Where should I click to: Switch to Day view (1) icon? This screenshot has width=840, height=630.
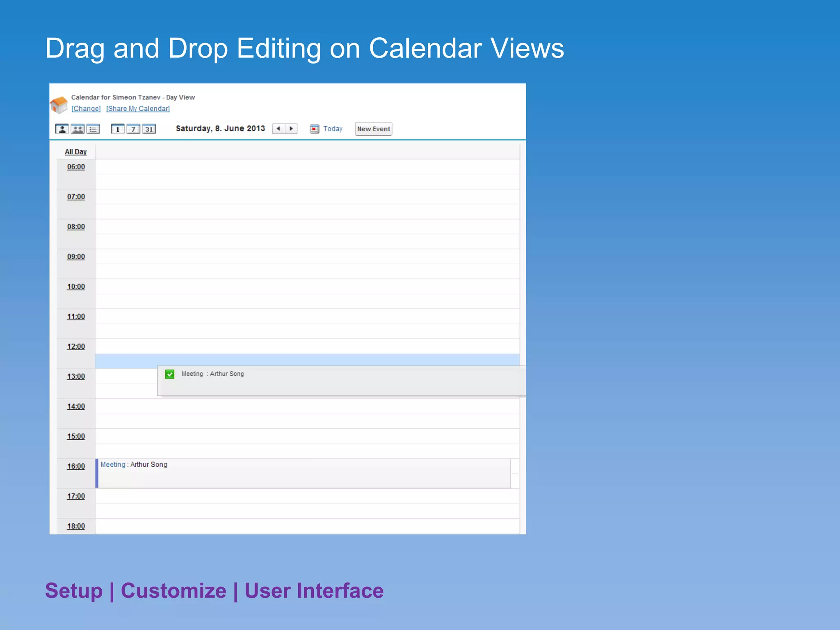[118, 129]
